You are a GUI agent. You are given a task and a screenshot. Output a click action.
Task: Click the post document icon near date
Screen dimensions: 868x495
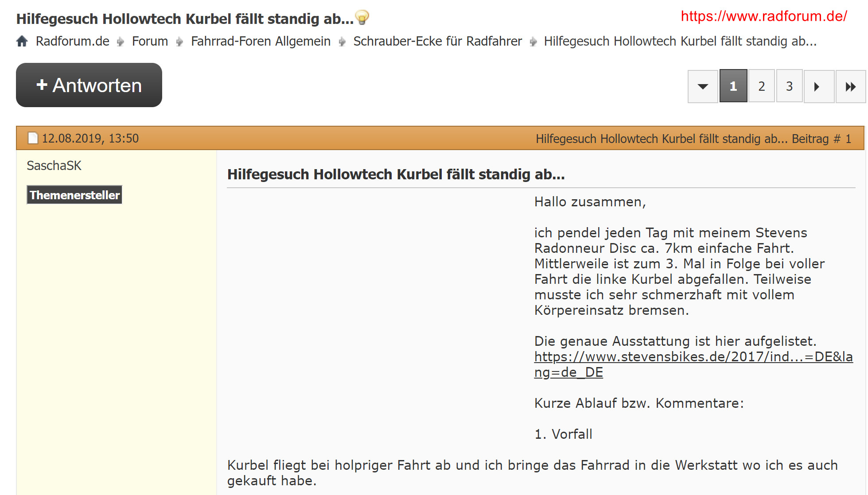pyautogui.click(x=33, y=138)
